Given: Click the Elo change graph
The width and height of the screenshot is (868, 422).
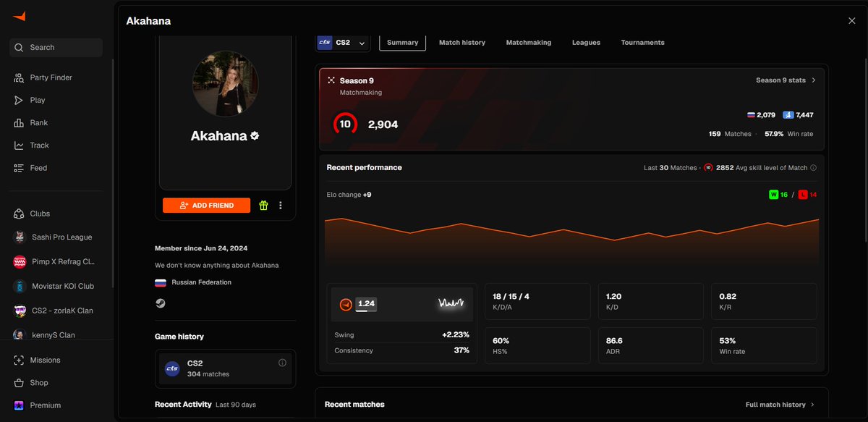Looking at the screenshot, I should tap(571, 242).
